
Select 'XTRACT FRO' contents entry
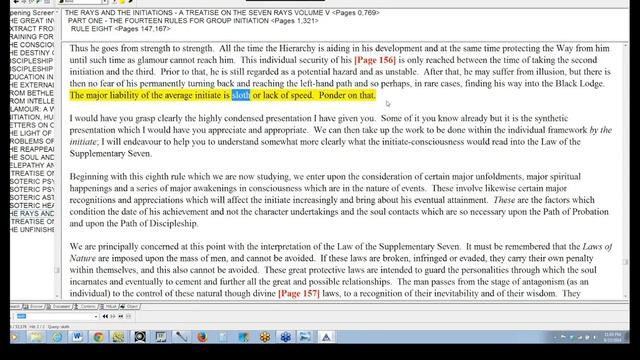pyautogui.click(x=32, y=29)
